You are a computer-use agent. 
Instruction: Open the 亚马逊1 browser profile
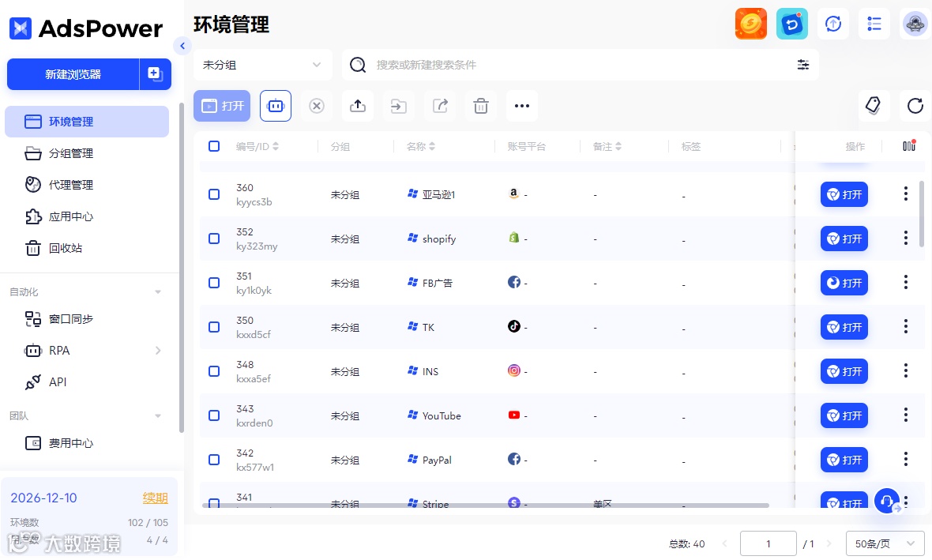tap(844, 194)
